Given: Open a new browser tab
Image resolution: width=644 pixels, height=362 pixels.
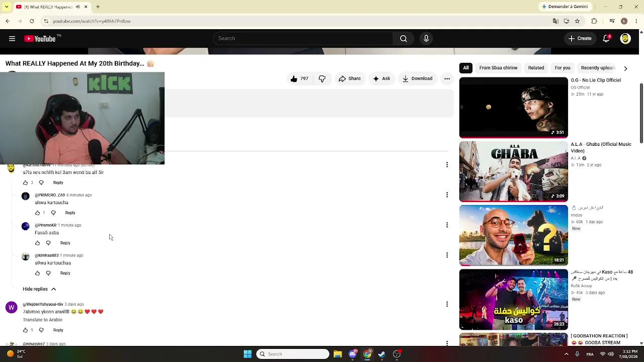Looking at the screenshot, I should [98, 7].
